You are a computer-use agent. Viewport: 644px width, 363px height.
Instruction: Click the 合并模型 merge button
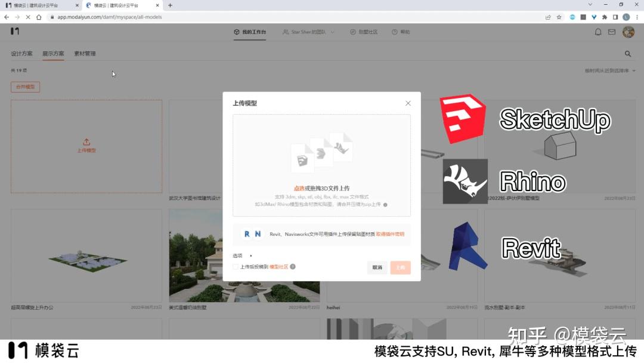[26, 87]
